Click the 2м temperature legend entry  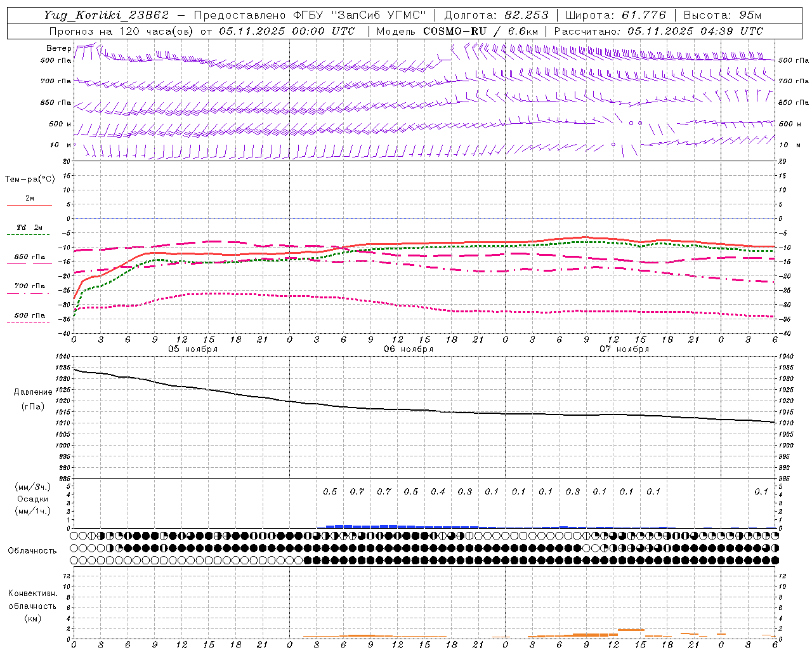29,199
